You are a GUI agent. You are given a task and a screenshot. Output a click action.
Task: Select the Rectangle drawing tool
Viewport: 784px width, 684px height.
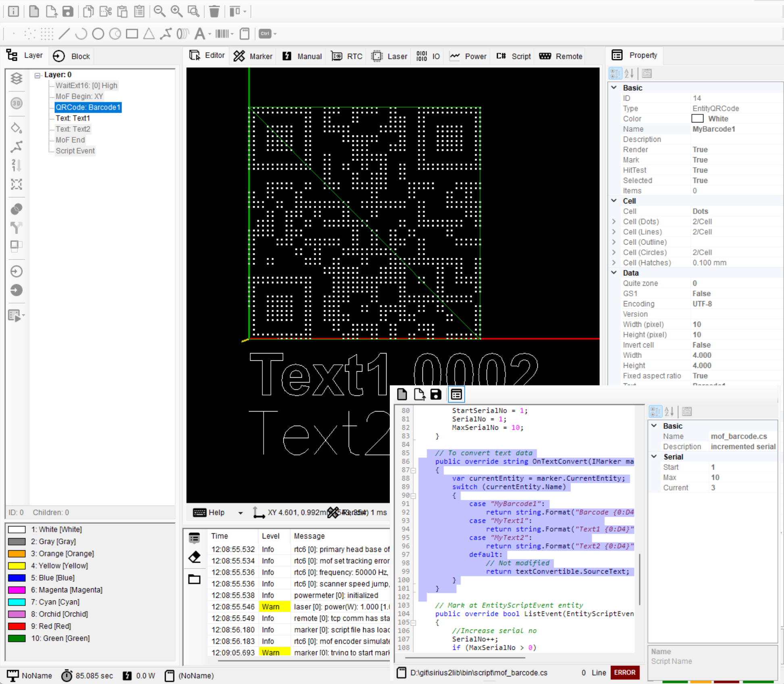click(x=132, y=34)
